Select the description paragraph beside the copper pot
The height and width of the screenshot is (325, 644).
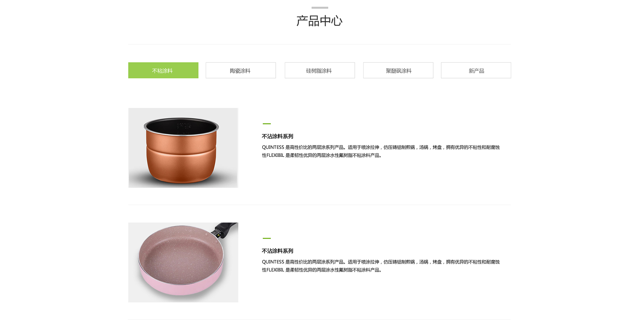[381, 151]
